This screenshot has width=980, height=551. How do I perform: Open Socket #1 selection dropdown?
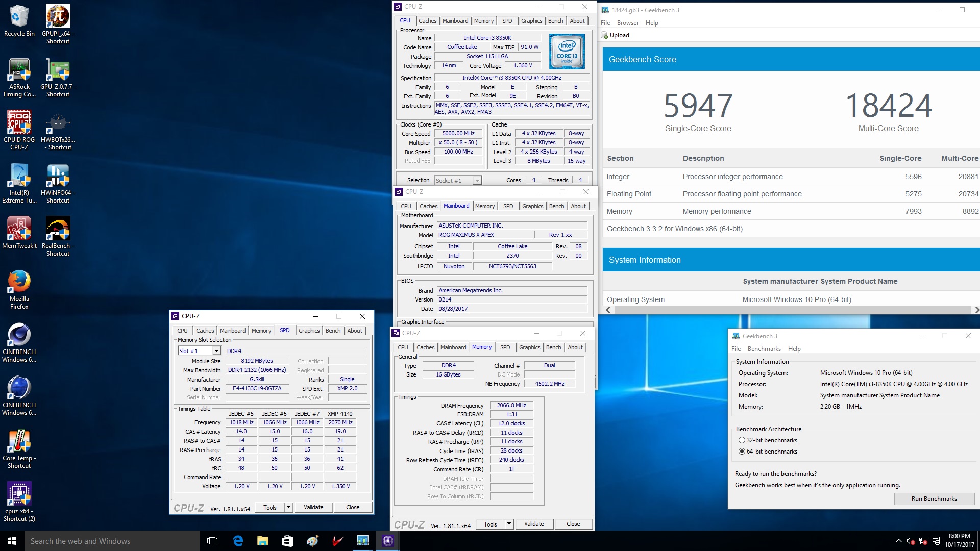click(x=477, y=180)
